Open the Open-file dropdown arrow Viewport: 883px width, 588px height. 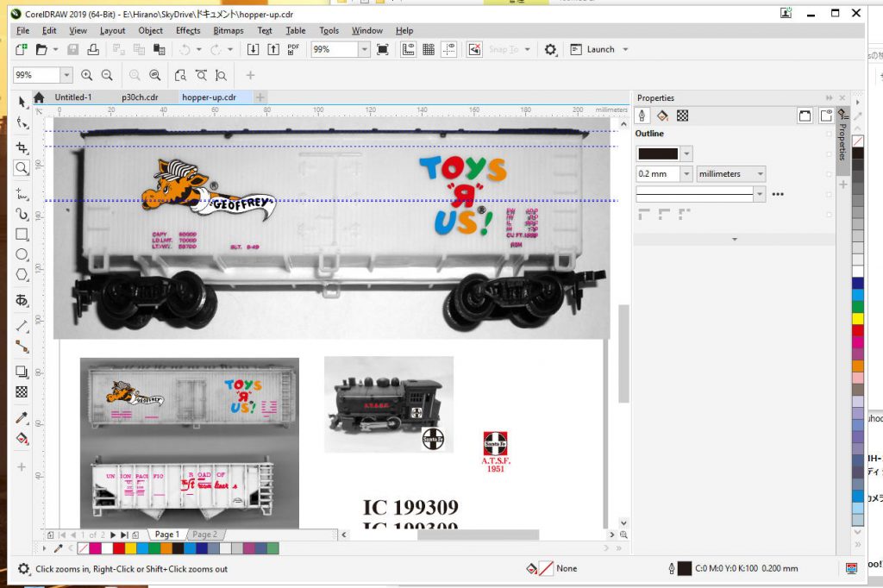pos(55,49)
